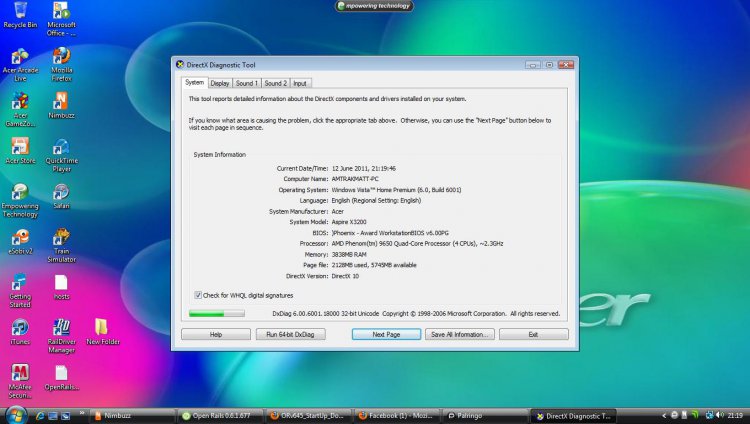Click the 'AMTRAKMATT-PC' computer name value

tap(355, 179)
